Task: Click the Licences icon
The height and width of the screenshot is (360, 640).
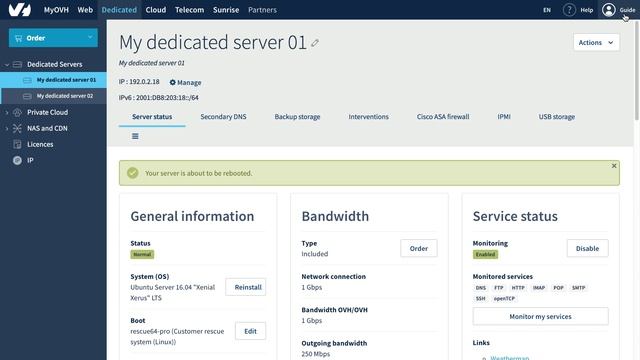Action: point(17,144)
